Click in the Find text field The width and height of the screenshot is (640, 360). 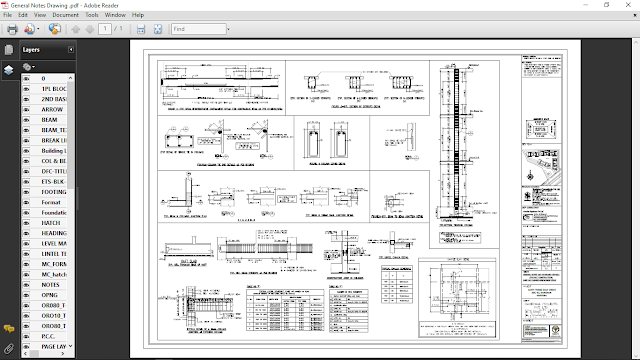pos(199,29)
